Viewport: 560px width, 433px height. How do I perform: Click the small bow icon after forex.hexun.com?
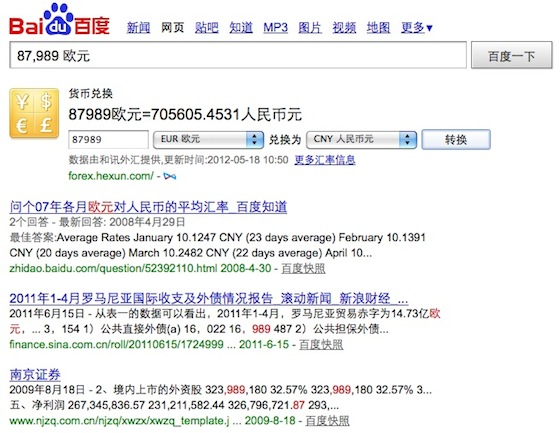pos(170,176)
